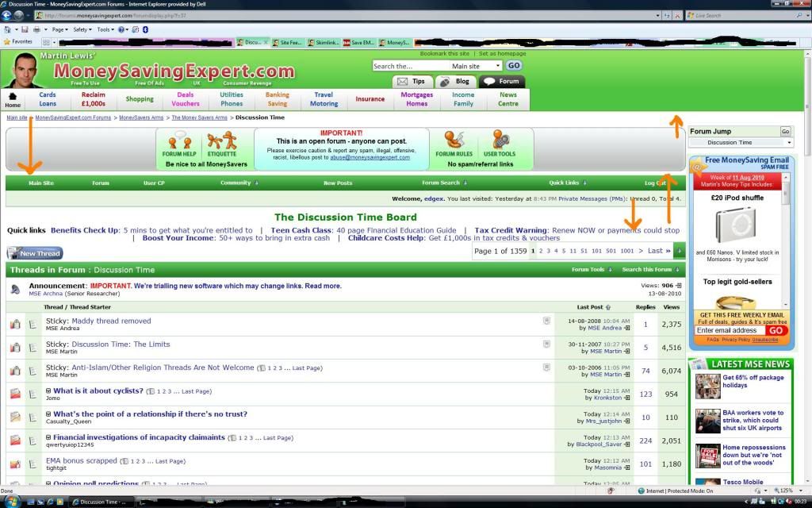Open the Tools menu in the toolbar
This screenshot has width=812, height=508.
(x=105, y=29)
